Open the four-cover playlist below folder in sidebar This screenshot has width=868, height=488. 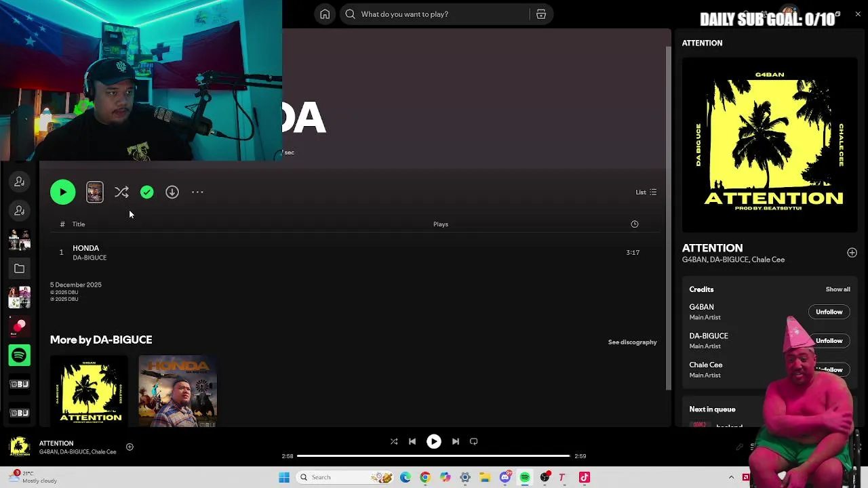(x=19, y=298)
